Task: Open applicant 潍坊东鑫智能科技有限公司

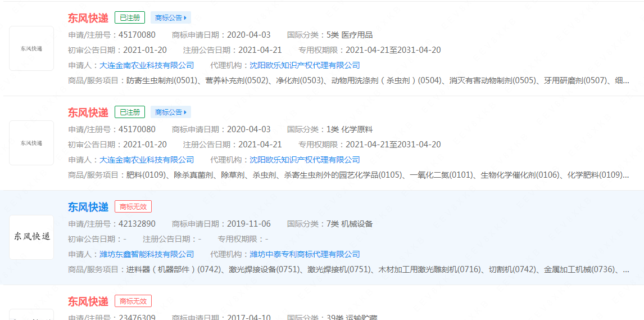Action: point(147,254)
